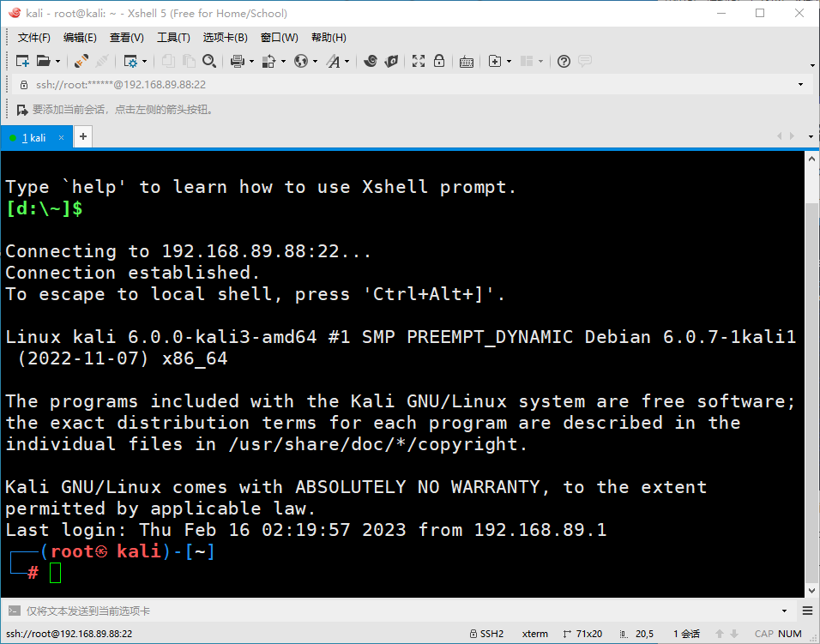Screen dimensions: 820x644
Task: Toggle full screen with the expand-arrows icon
Action: coord(419,61)
